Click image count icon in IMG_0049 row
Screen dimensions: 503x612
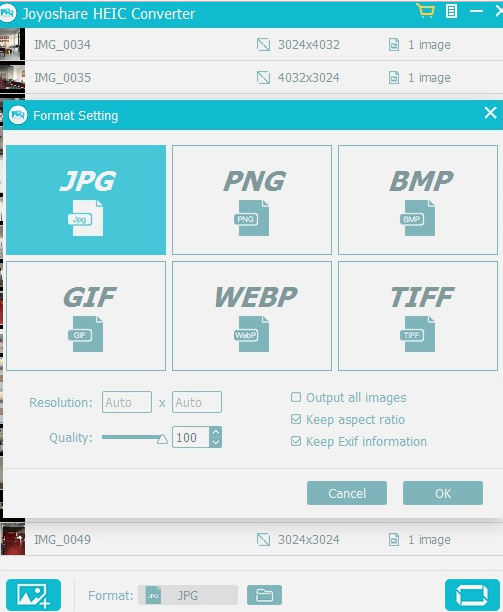394,539
